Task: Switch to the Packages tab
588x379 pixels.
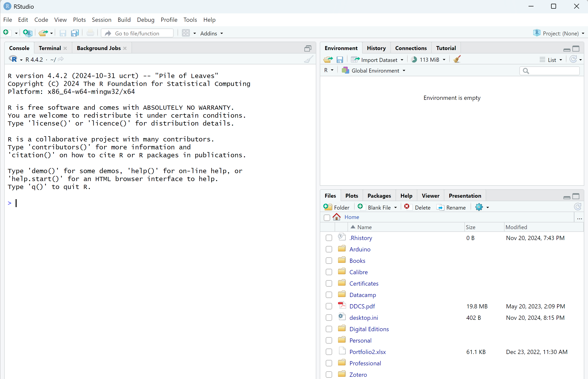Action: tap(379, 196)
